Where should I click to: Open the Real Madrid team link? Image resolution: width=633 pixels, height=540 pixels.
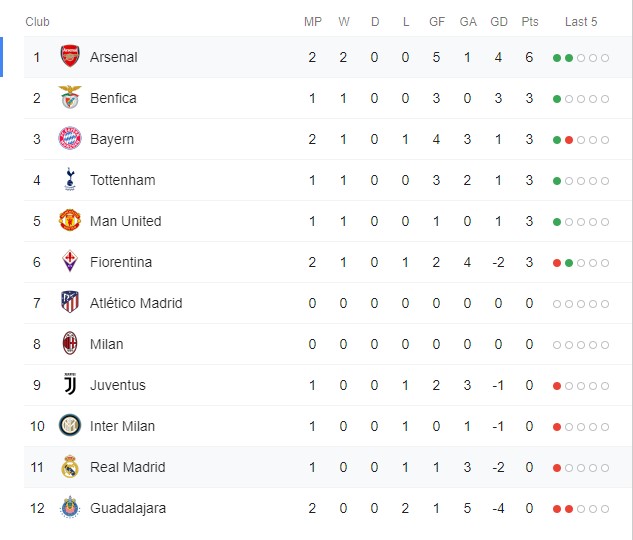(128, 467)
